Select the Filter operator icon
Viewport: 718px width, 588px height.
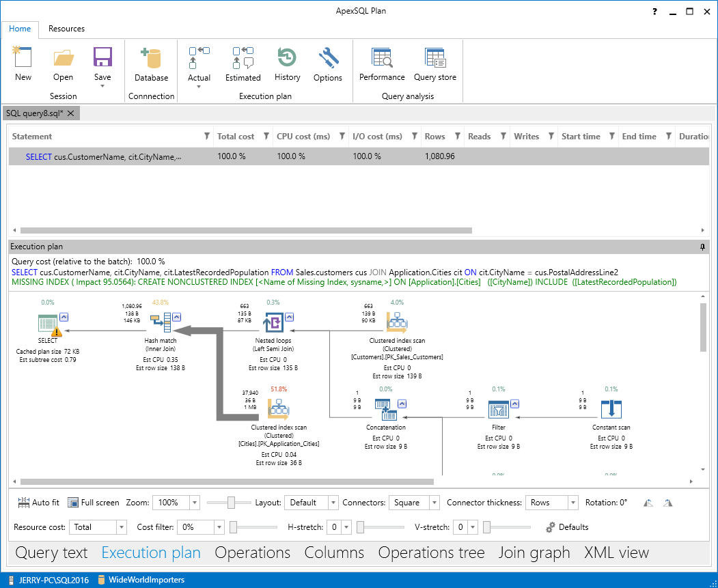click(499, 409)
